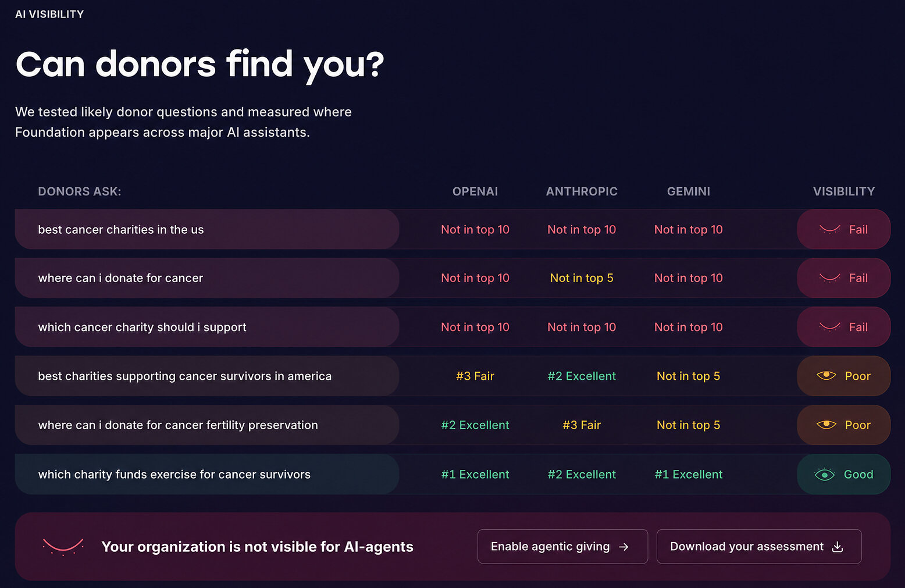Screen dimensions: 905x588
Task: Click Fail badge for best cancer charities row
Action: [843, 229]
